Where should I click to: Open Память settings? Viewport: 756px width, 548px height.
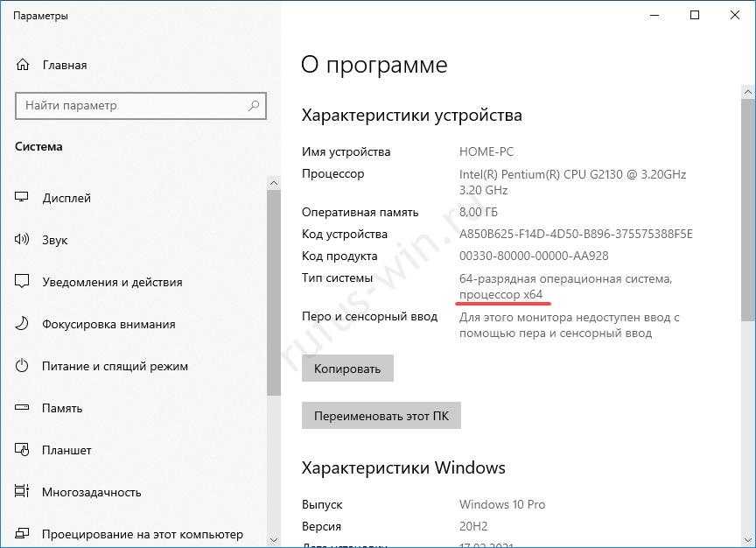pyautogui.click(x=62, y=408)
